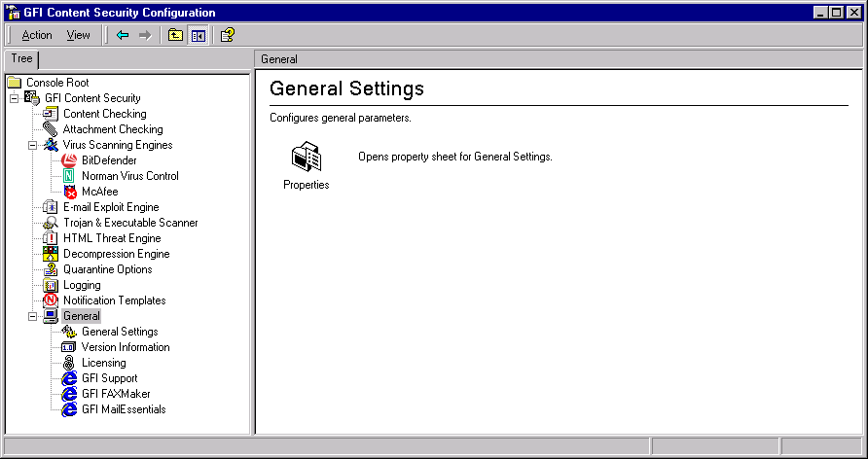Click the GFI FAXMaker browser icon

click(69, 394)
